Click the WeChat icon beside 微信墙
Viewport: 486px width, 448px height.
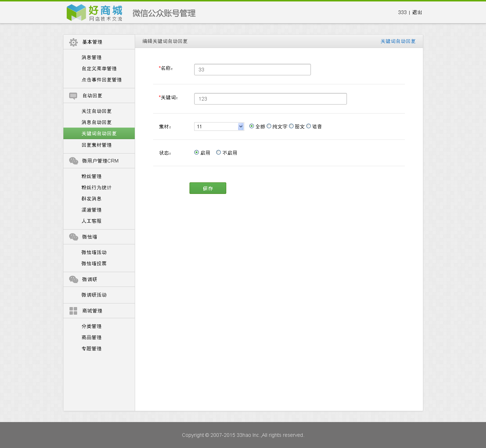[73, 237]
